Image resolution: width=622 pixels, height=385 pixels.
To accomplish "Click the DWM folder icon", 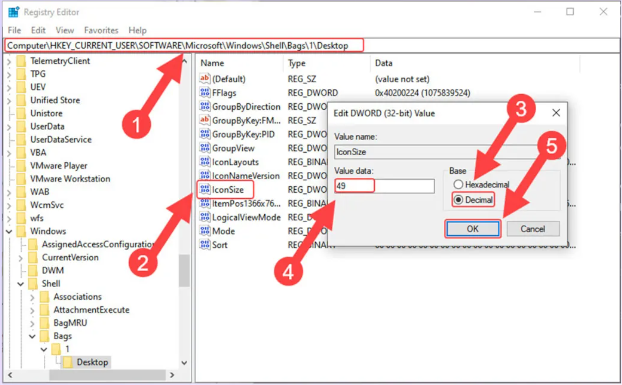I will point(33,270).
